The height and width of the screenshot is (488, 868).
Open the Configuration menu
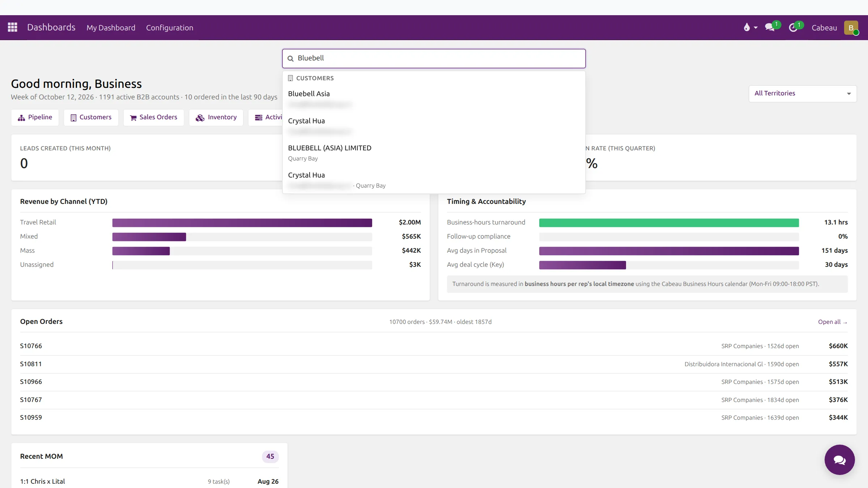[170, 28]
